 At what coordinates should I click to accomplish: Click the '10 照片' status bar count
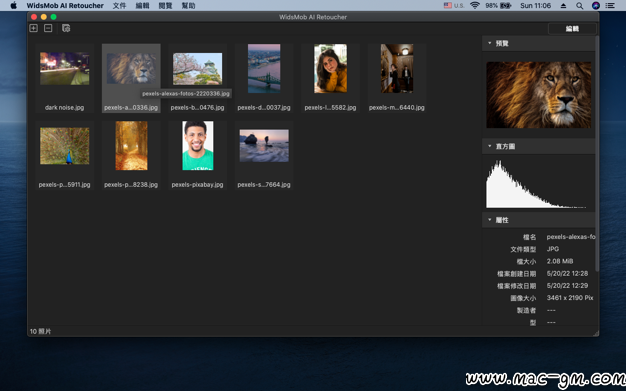point(40,331)
